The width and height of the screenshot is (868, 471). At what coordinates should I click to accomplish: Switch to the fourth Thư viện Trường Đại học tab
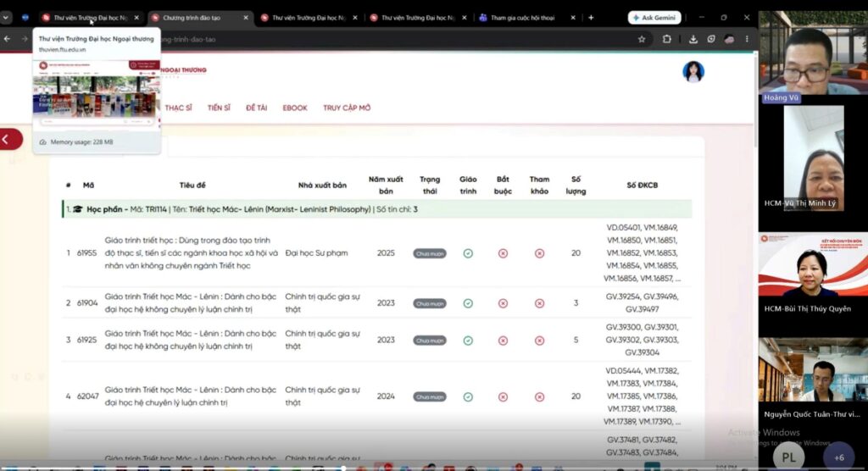click(x=417, y=18)
